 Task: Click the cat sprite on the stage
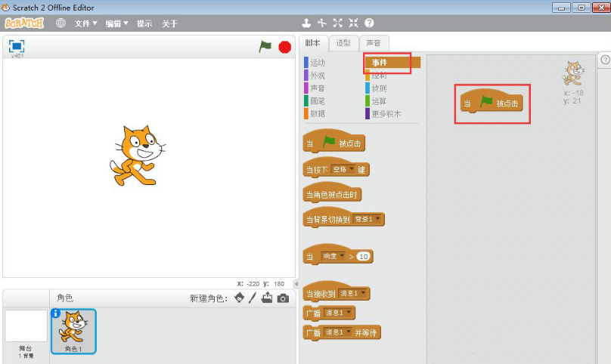point(138,156)
